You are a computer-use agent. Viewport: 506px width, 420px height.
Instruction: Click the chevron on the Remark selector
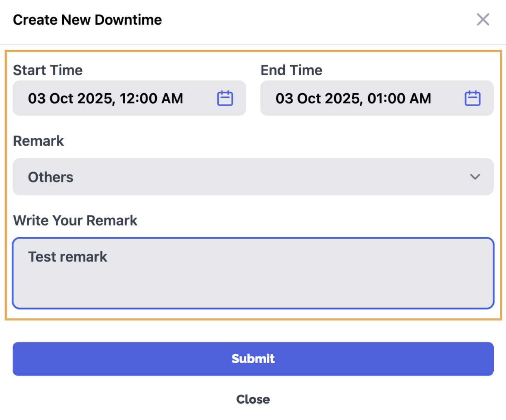(x=475, y=177)
